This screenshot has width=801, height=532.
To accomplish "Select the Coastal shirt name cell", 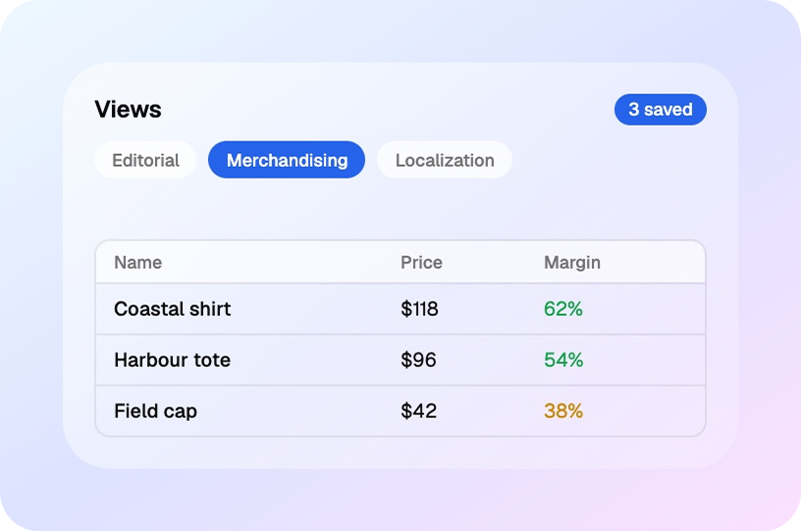I will pos(172,308).
